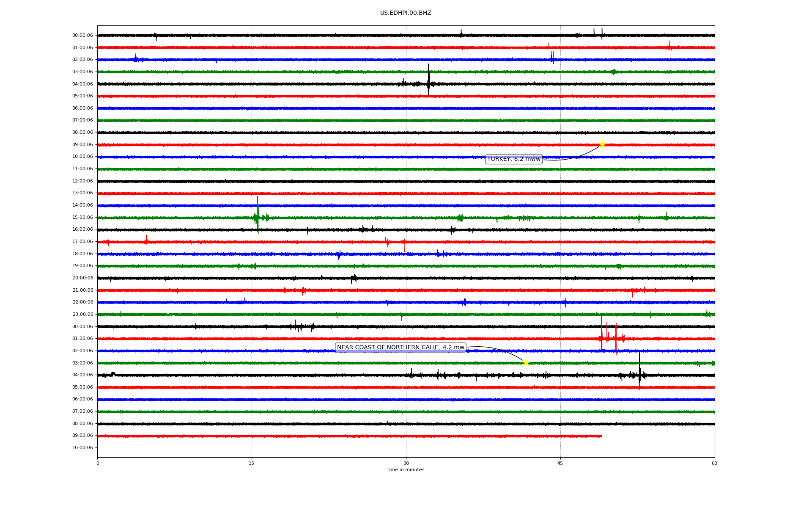The width and height of the screenshot is (812, 508).
Task: Click the 11:00:06 row time label
Action: click(82, 169)
